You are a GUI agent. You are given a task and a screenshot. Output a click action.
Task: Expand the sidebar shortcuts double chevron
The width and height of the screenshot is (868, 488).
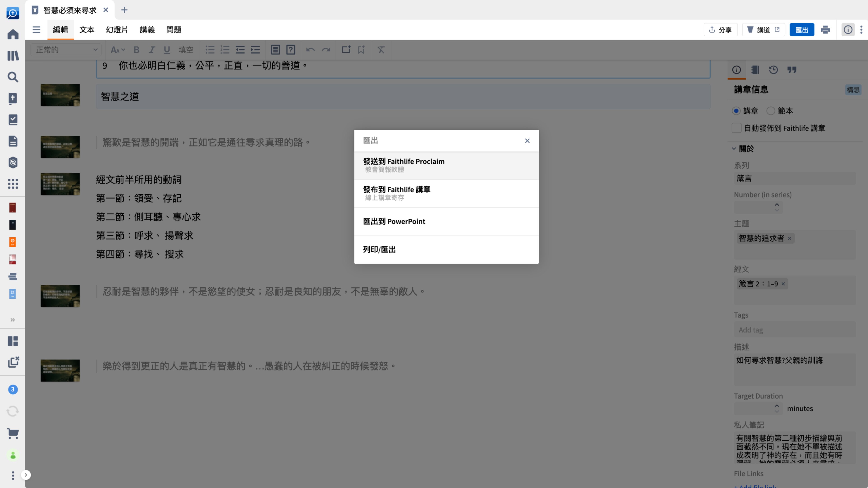[x=13, y=320]
